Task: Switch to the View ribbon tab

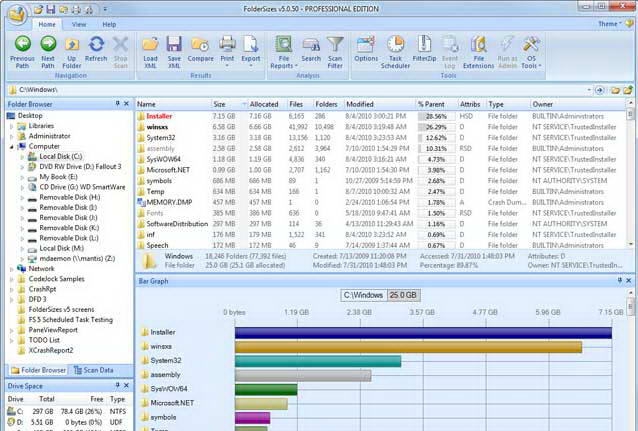Action: (x=79, y=24)
